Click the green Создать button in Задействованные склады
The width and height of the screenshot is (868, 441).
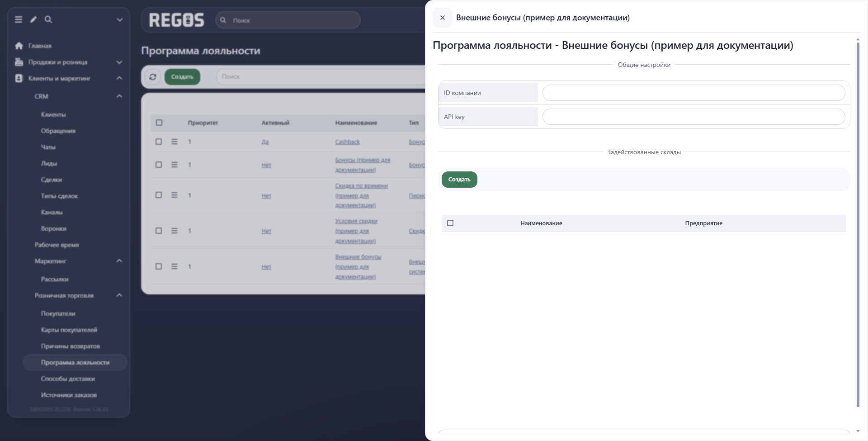pos(459,180)
